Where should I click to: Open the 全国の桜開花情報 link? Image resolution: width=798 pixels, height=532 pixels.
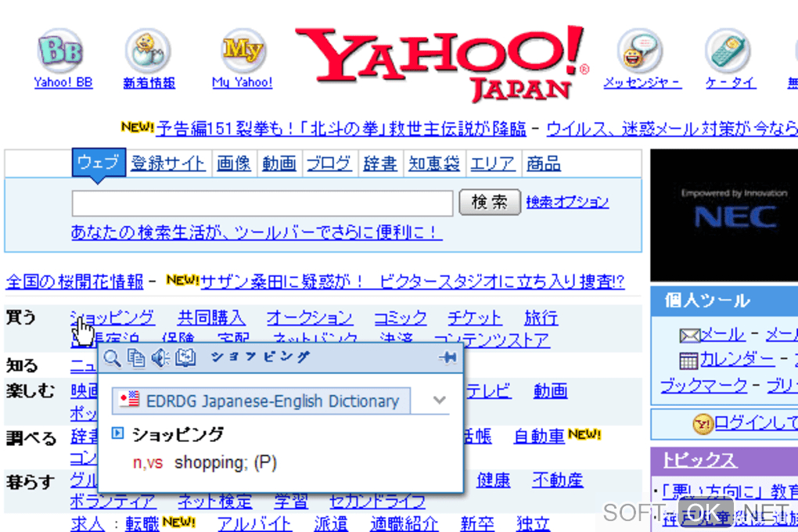[x=74, y=282]
